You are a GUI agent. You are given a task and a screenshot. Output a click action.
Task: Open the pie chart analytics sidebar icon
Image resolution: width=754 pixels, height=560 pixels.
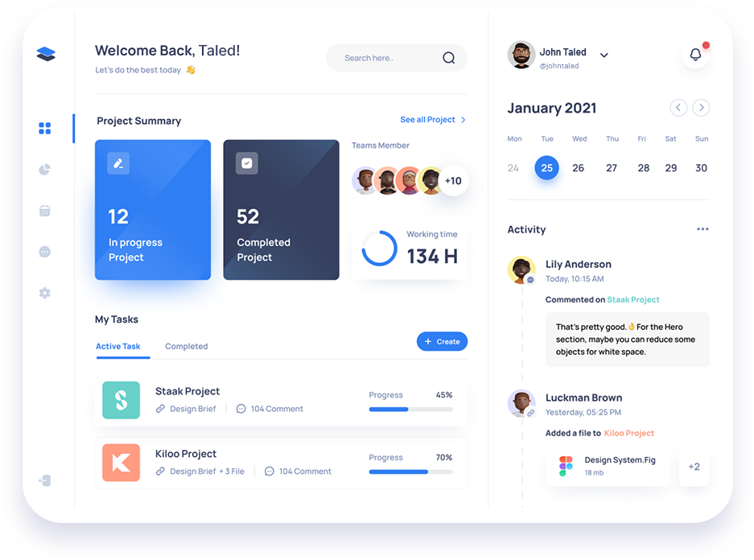tap(45, 170)
